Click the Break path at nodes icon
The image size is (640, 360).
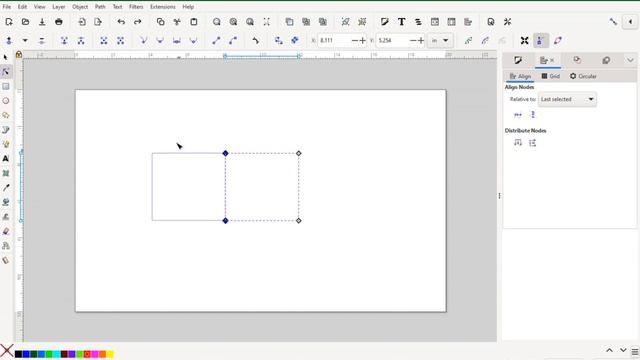tap(81, 40)
